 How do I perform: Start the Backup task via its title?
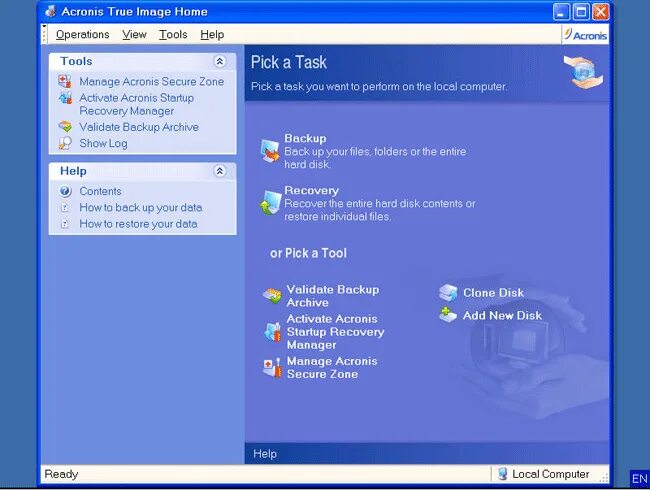(x=305, y=138)
